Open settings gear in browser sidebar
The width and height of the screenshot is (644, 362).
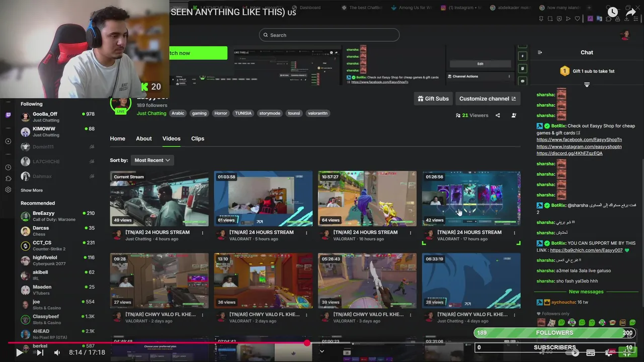(x=8, y=190)
